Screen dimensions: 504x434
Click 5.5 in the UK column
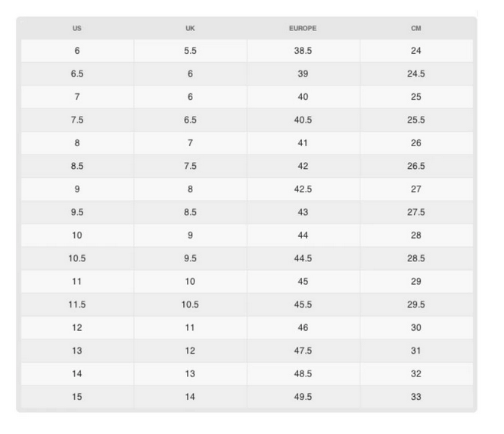point(190,51)
